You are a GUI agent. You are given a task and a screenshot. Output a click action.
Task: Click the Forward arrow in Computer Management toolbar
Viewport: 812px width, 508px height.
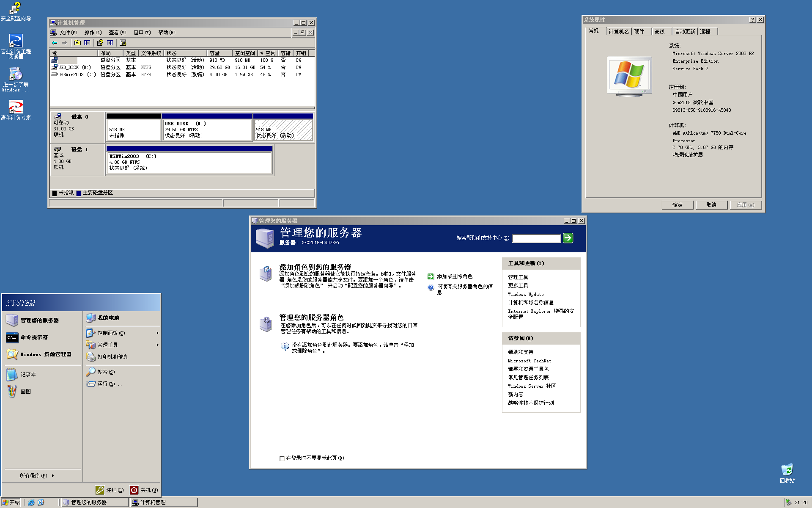pos(64,43)
